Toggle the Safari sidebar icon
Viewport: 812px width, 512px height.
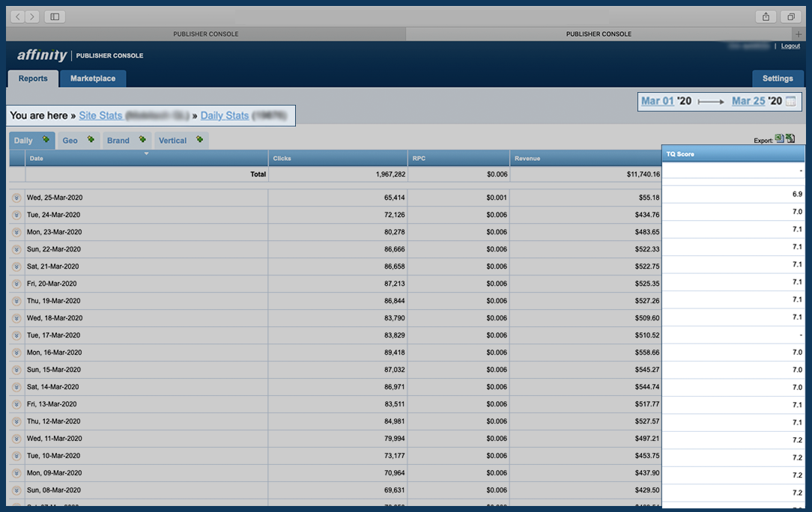point(55,16)
